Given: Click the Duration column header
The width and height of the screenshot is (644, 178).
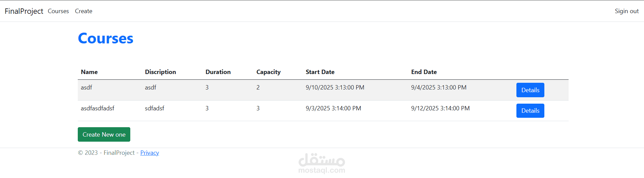Looking at the screenshot, I should tap(218, 72).
